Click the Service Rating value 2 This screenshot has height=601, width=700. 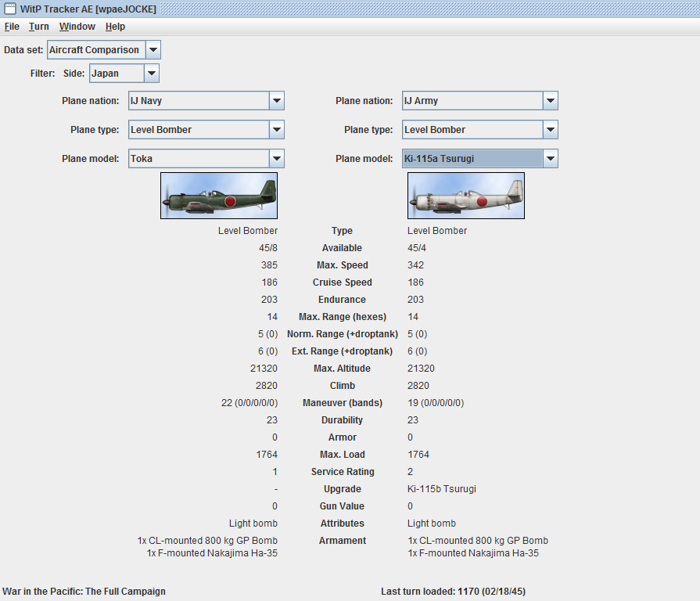click(411, 472)
